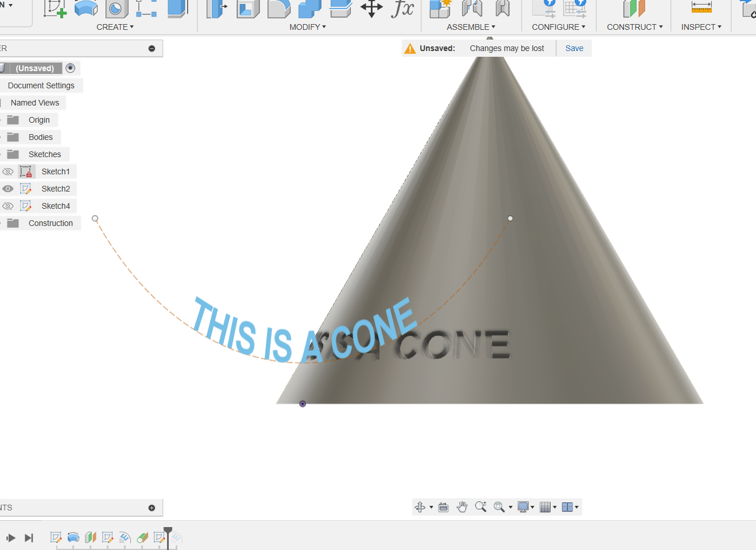
Task: Click the Look At camera icon
Action: click(443, 507)
